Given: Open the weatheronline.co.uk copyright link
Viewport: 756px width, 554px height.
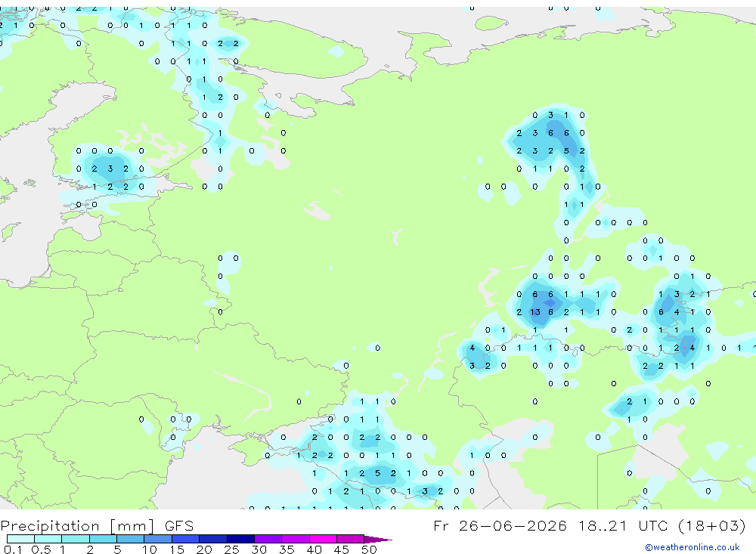Looking at the screenshot, I should point(692,547).
